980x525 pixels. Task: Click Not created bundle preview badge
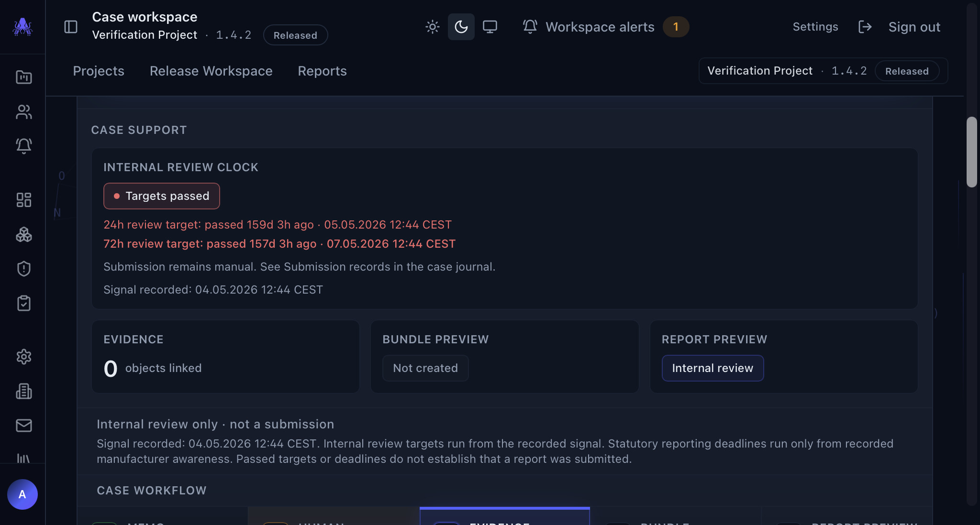pyautogui.click(x=425, y=368)
